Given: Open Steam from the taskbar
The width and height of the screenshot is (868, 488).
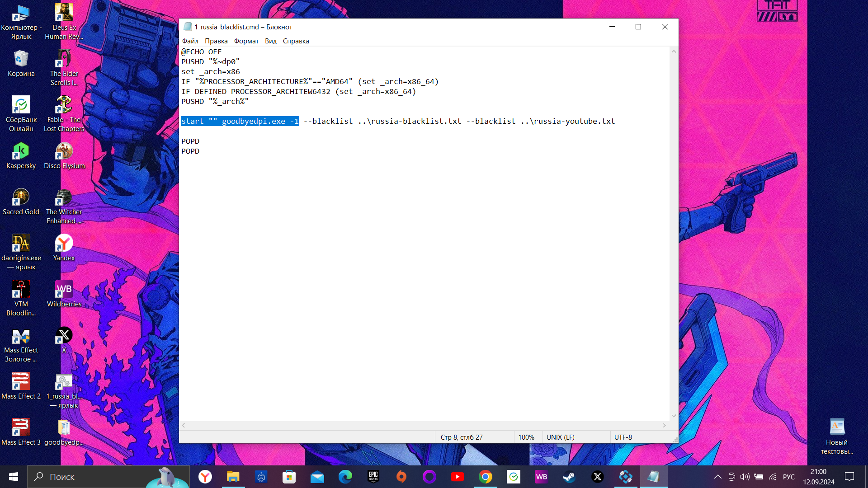Looking at the screenshot, I should pyautogui.click(x=570, y=477).
